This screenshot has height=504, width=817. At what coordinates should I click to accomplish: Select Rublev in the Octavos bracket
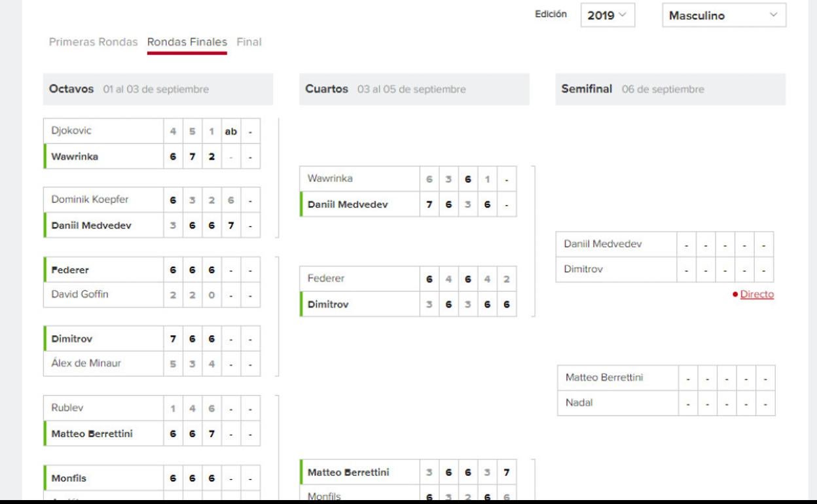coord(67,407)
